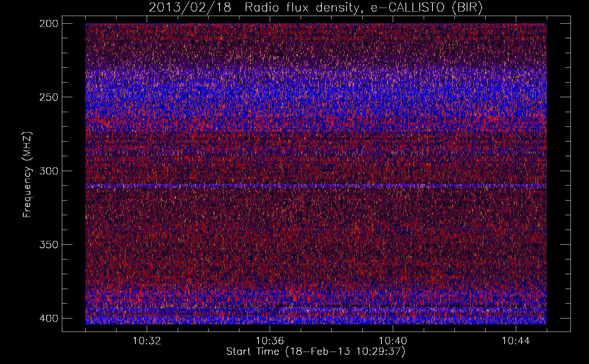Select the 350 frequency tick label
The image size is (589, 364).
click(48, 245)
